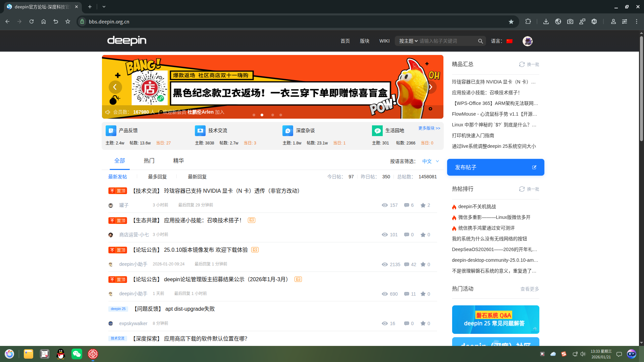Click the search magnifier icon in forum header
Viewport: 644px width, 362px height.
coord(480,41)
